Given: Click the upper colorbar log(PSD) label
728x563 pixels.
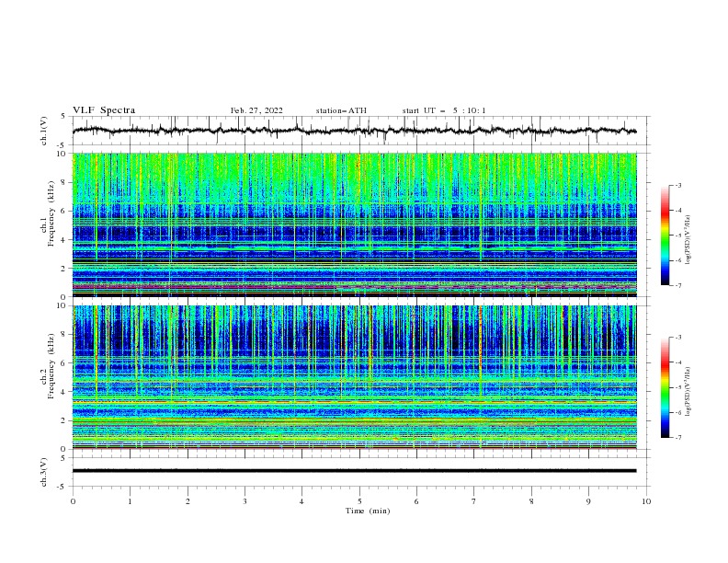Looking at the screenshot, I should 688,240.
